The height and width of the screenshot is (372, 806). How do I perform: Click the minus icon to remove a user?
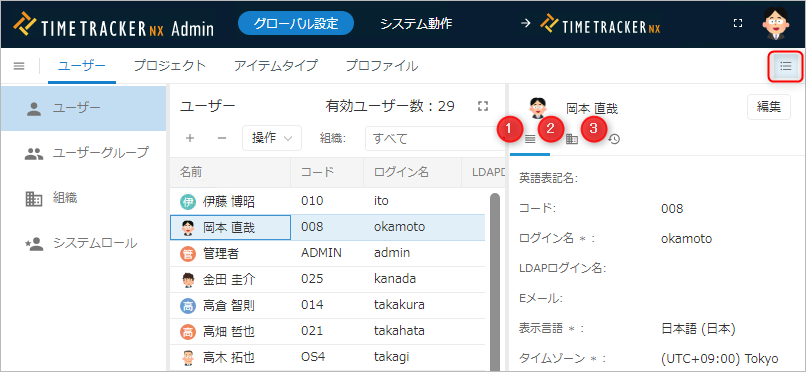click(222, 138)
